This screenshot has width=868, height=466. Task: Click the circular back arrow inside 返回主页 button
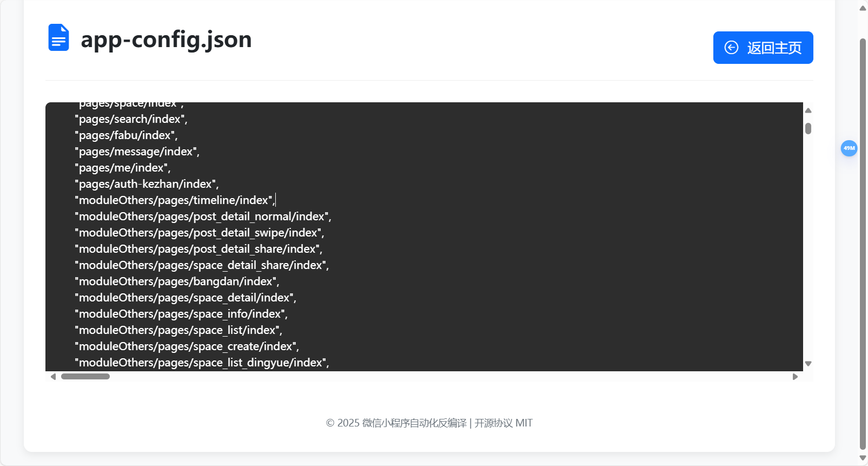[x=731, y=48]
